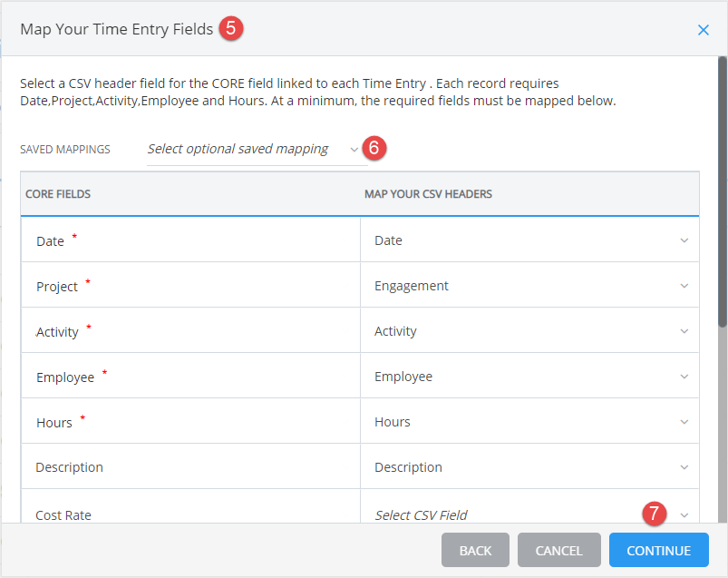Open the Engagement dropdown for Project
Screen dimensions: 728x578
529,285
